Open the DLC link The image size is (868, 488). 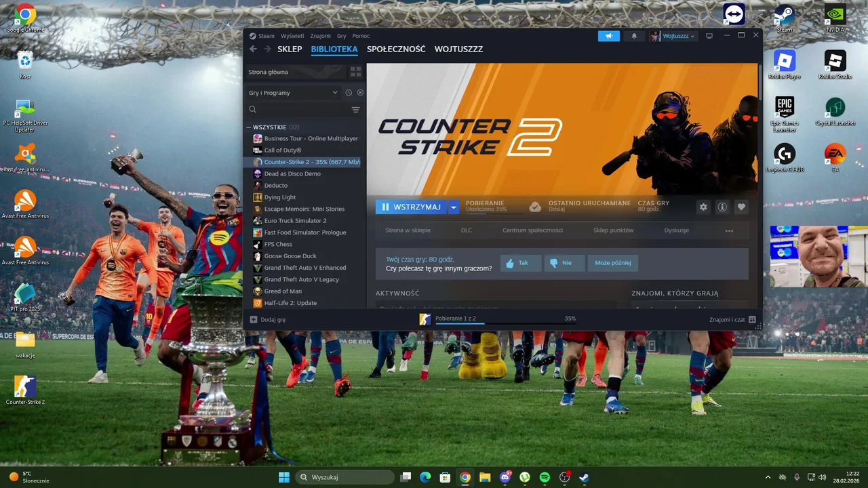(x=467, y=230)
